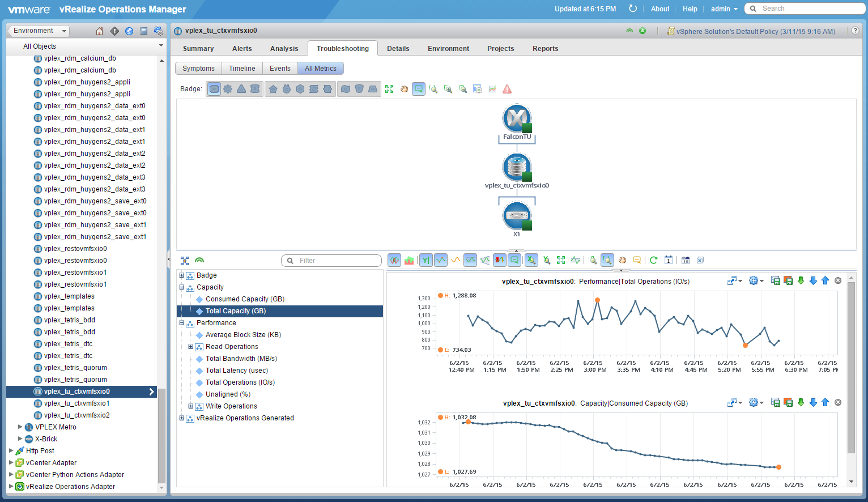
Task: Toggle the stacked chart button in chart toolbar
Action: click(409, 260)
